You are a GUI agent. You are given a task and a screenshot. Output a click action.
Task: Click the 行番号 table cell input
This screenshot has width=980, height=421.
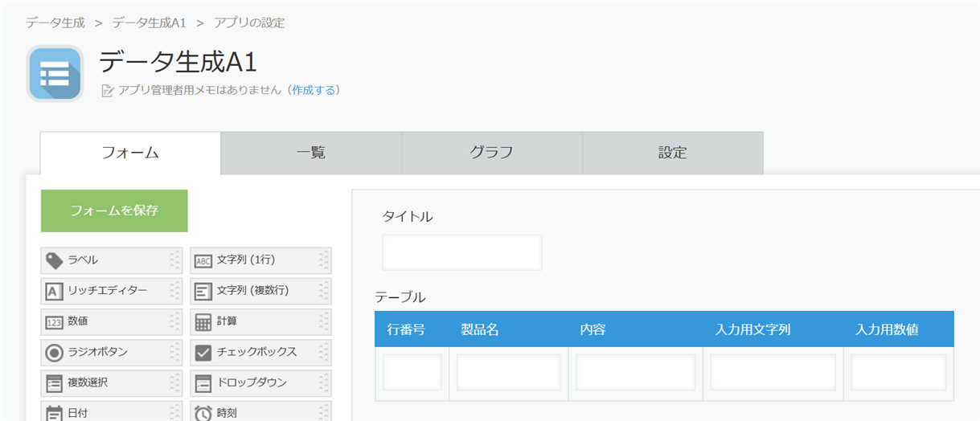pos(412,372)
